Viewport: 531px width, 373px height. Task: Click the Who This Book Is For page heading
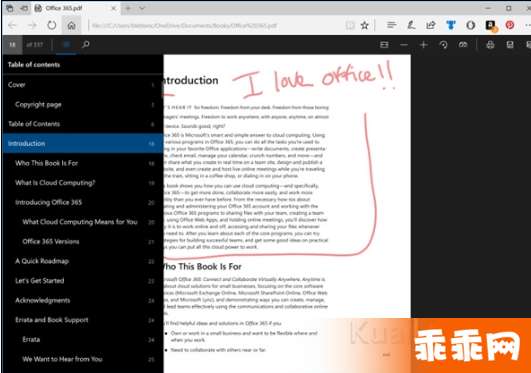click(203, 267)
